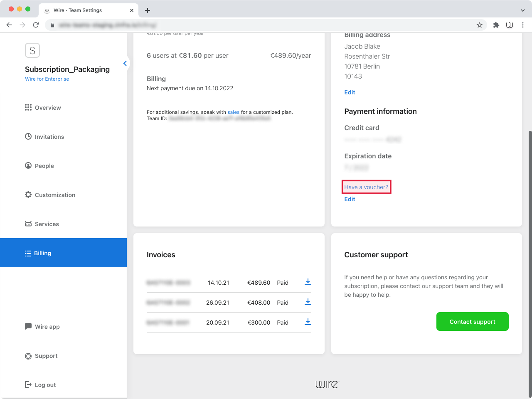Click the Overview grid icon

point(28,107)
